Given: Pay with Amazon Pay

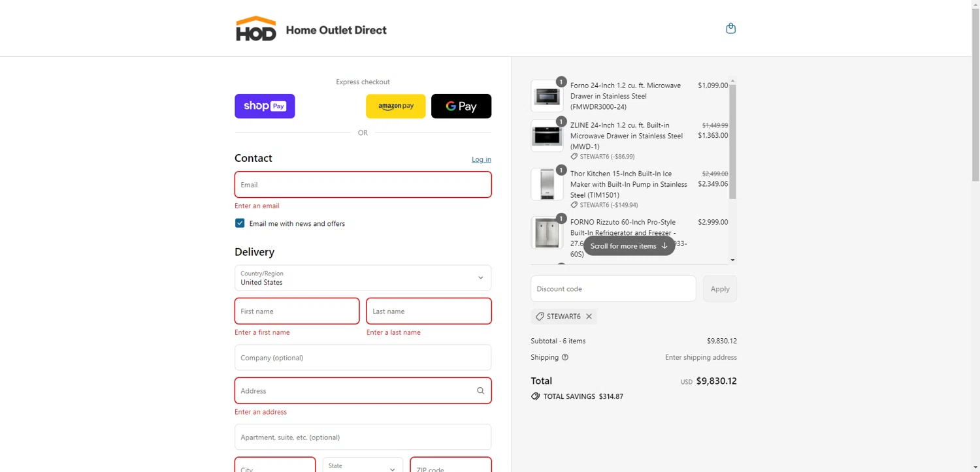Looking at the screenshot, I should (x=395, y=106).
